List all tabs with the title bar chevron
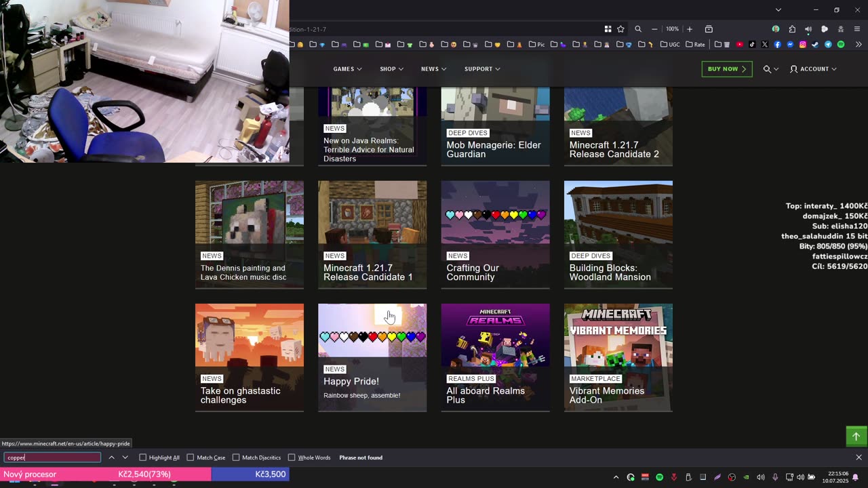 pyautogui.click(x=778, y=9)
